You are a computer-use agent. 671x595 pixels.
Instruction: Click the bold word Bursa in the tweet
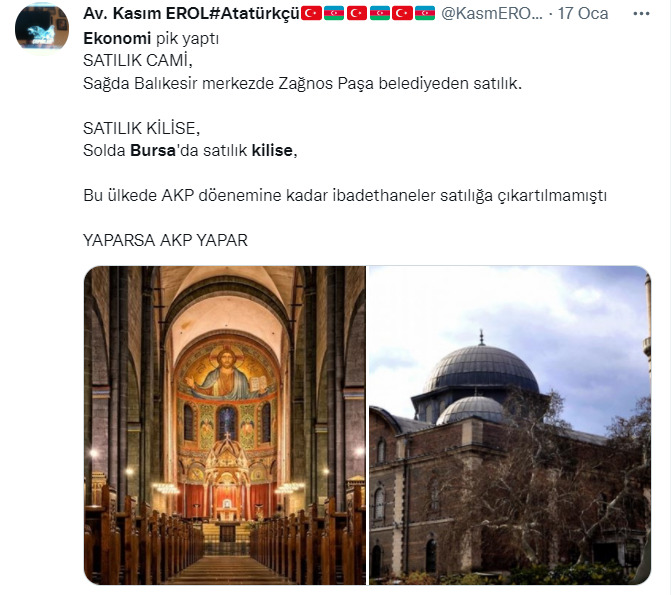click(153, 150)
